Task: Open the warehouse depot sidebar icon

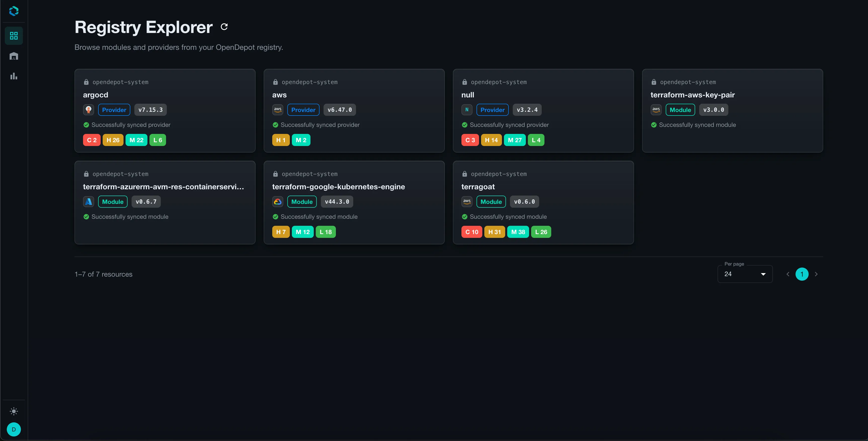Action: click(14, 56)
